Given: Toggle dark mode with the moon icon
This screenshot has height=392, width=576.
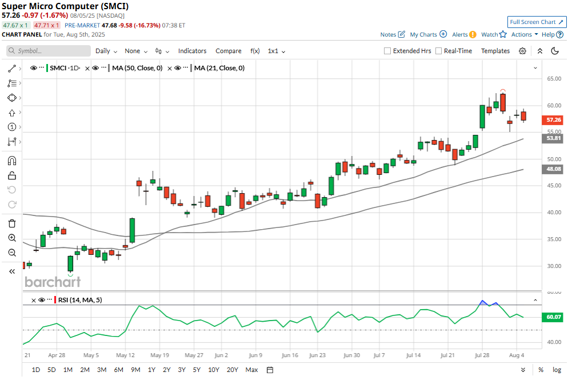Looking at the screenshot, I should coord(555,51).
